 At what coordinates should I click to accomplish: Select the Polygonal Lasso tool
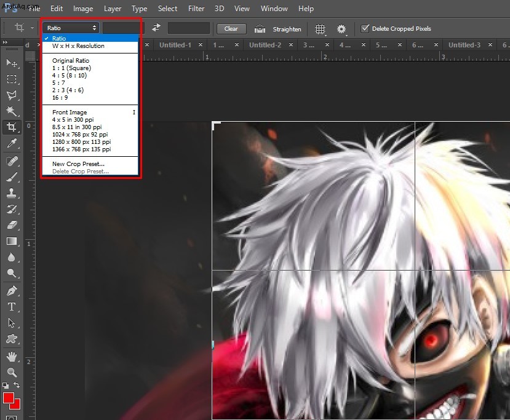[x=12, y=95]
